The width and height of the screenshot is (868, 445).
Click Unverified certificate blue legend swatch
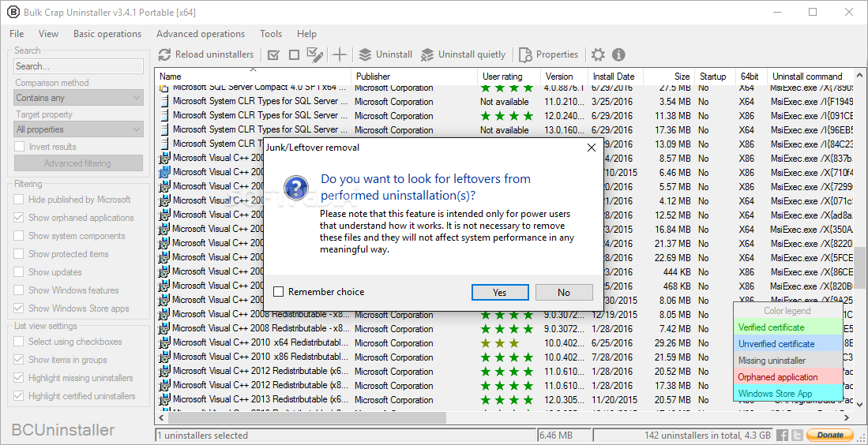(788, 344)
